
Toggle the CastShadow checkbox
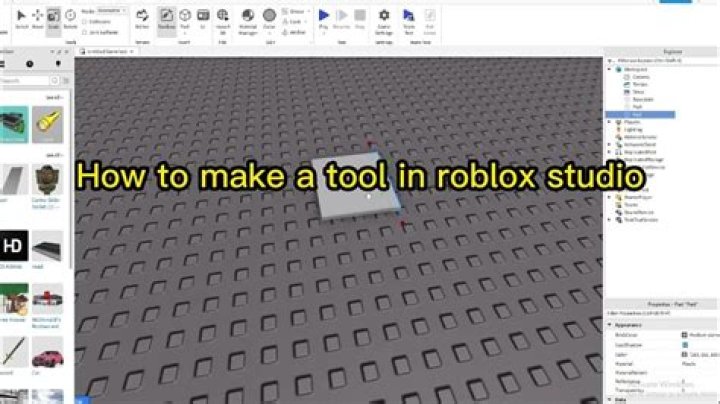[685, 345]
